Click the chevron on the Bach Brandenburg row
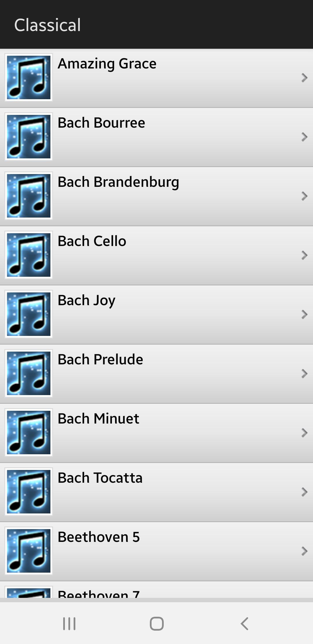 click(x=304, y=196)
